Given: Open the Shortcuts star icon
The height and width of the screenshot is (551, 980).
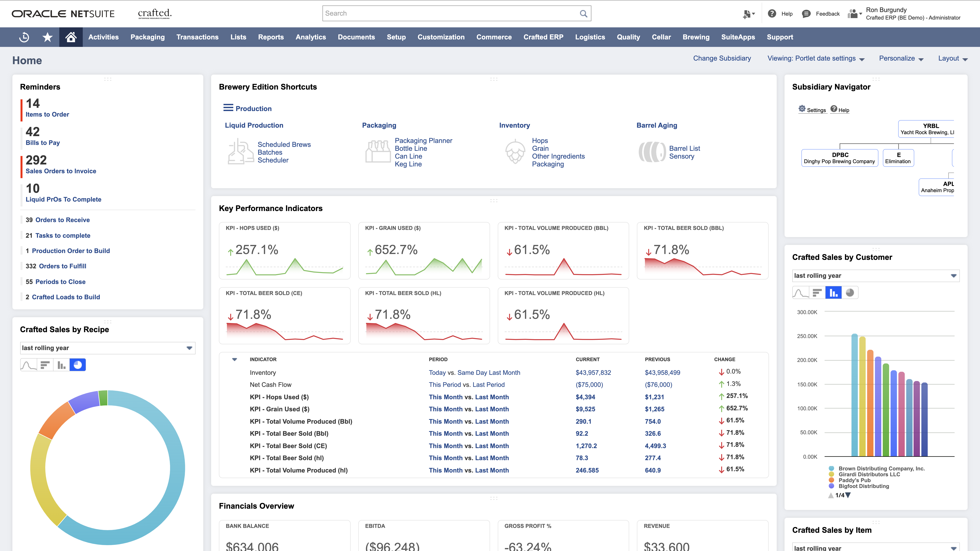Looking at the screenshot, I should (x=48, y=37).
